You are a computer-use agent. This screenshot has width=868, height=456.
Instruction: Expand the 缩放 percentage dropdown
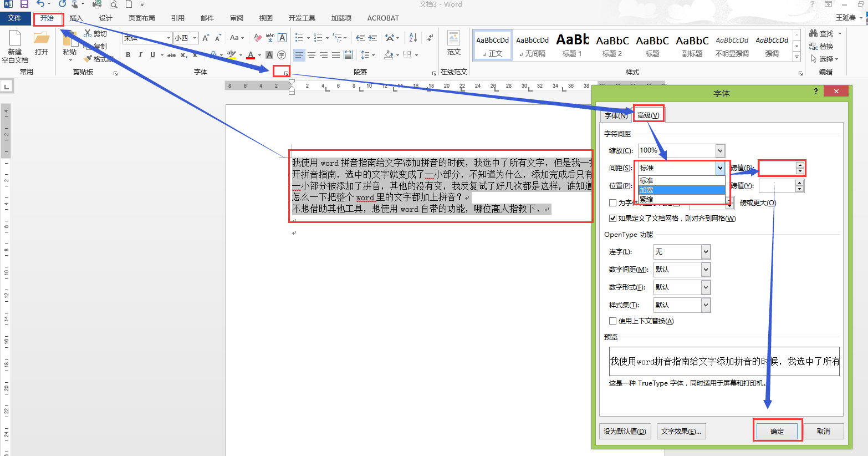tap(720, 150)
